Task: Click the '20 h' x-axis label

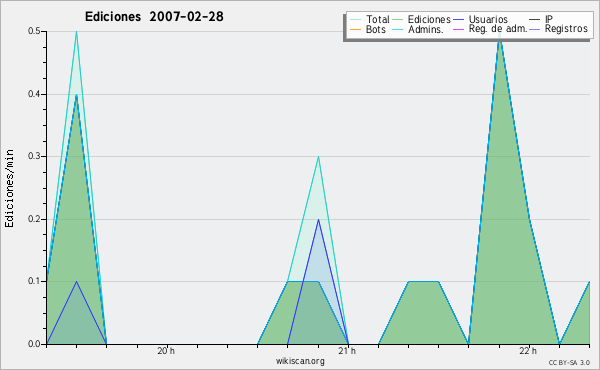Action: [x=166, y=351]
